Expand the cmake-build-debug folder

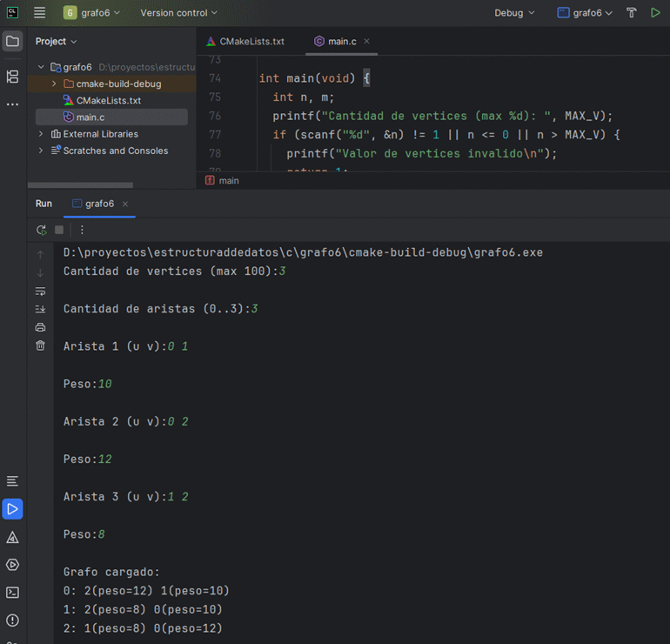pyautogui.click(x=55, y=84)
